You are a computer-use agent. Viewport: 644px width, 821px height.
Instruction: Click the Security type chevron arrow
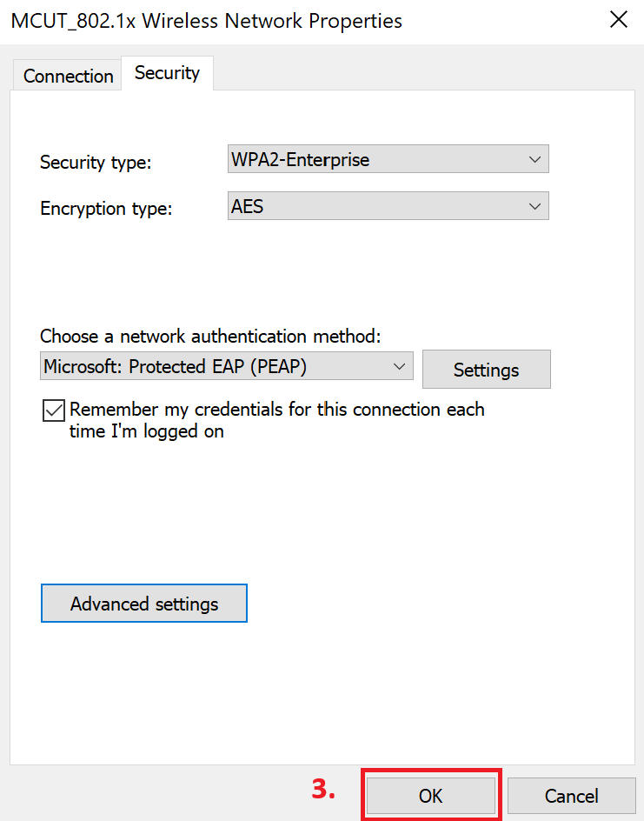[534, 159]
